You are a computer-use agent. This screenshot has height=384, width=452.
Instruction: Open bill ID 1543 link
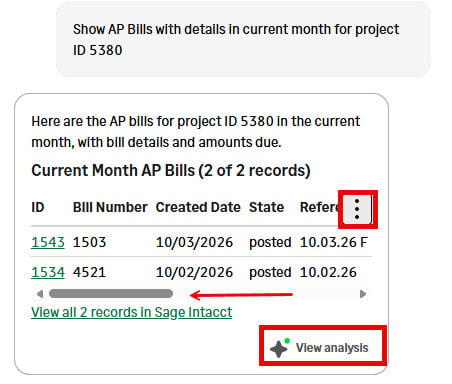click(x=48, y=242)
